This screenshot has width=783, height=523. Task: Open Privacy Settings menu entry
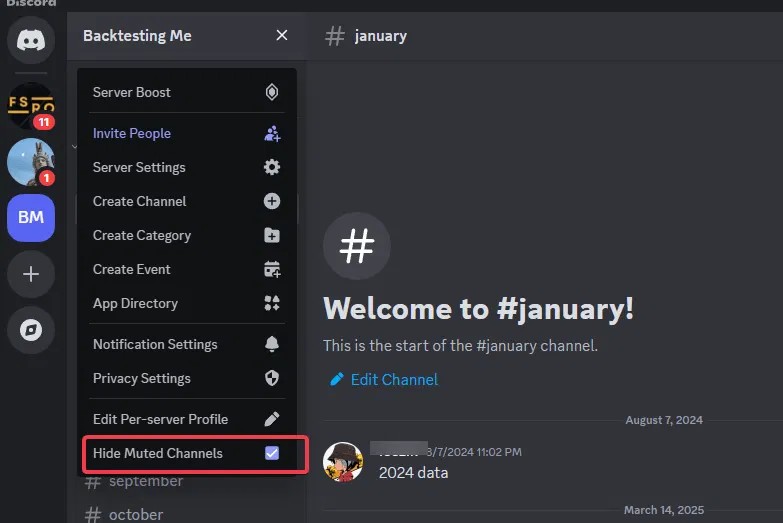click(142, 378)
